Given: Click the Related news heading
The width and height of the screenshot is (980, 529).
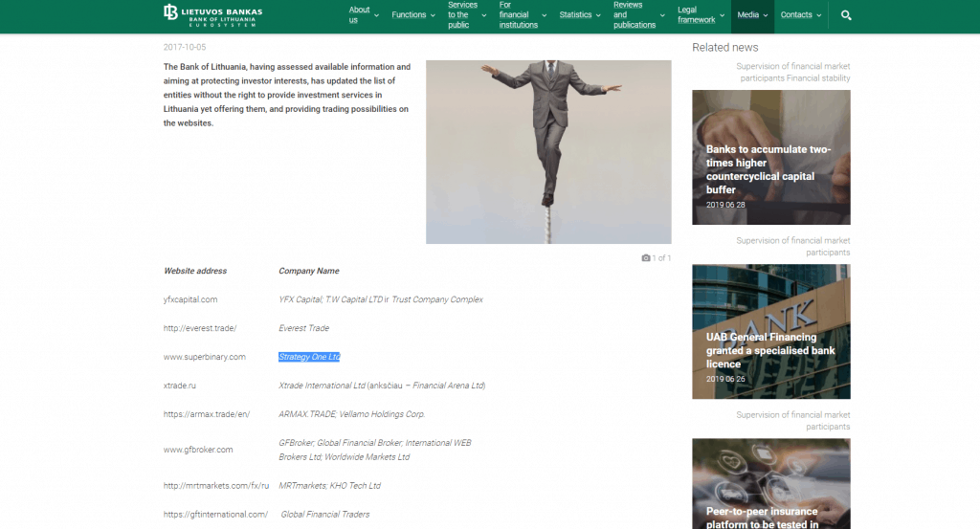Looking at the screenshot, I should coord(724,47).
